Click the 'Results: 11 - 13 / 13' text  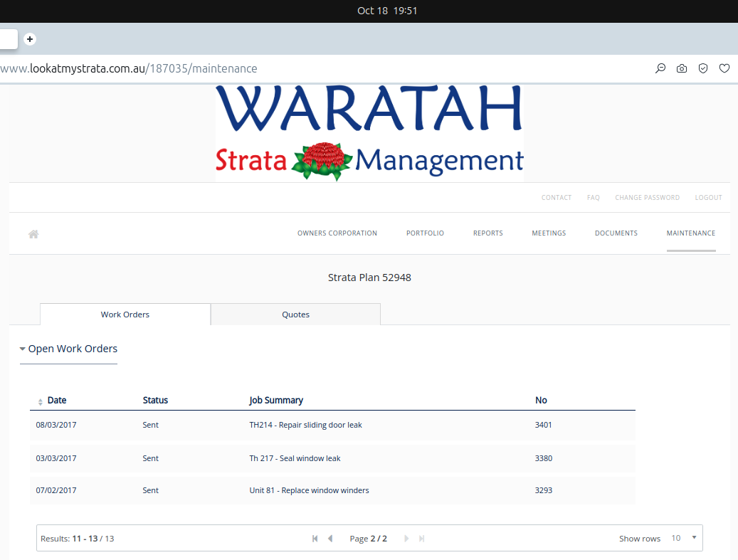[x=77, y=539]
